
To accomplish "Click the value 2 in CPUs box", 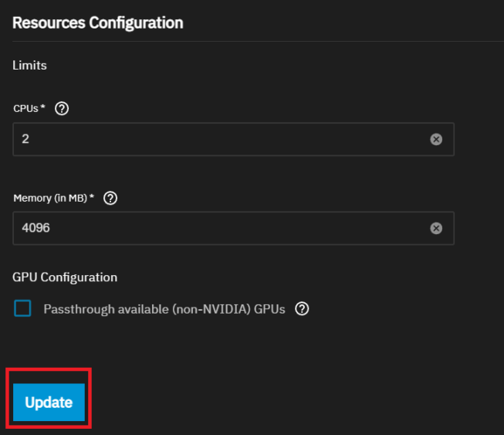I will (x=25, y=139).
